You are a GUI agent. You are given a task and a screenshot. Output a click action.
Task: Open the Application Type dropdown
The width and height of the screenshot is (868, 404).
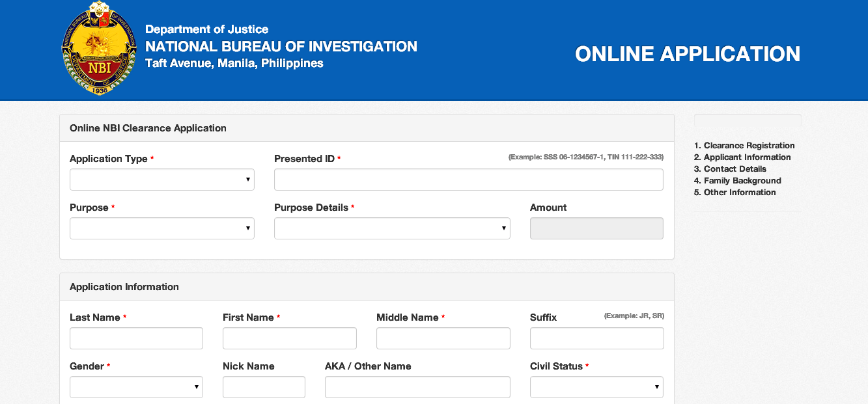coord(161,179)
